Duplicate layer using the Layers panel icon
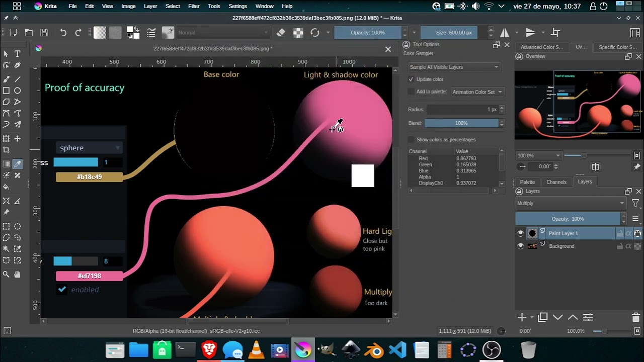 [x=542, y=317]
